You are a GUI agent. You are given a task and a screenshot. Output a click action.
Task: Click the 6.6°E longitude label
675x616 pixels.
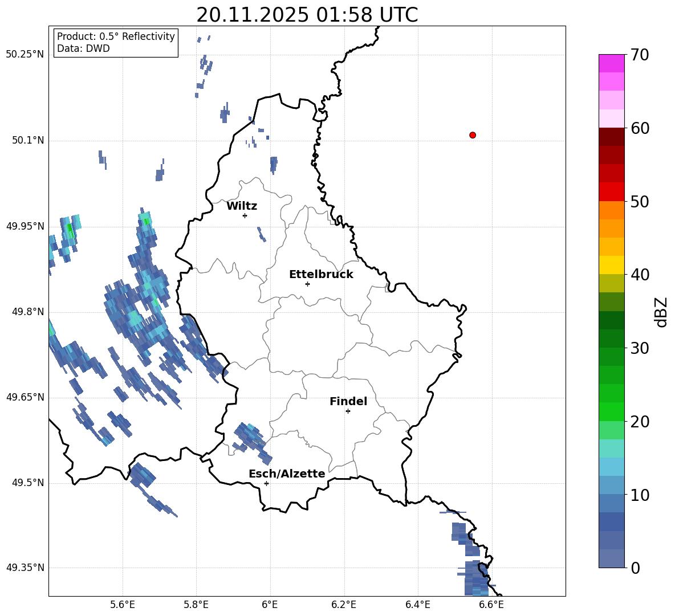click(x=491, y=605)
